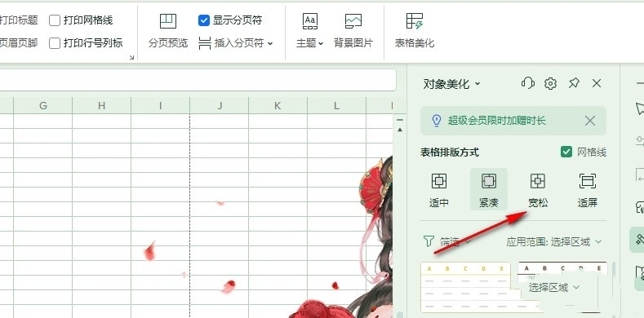644x318 pixels.
Task: Select the 宽松 layout mode
Action: click(538, 189)
